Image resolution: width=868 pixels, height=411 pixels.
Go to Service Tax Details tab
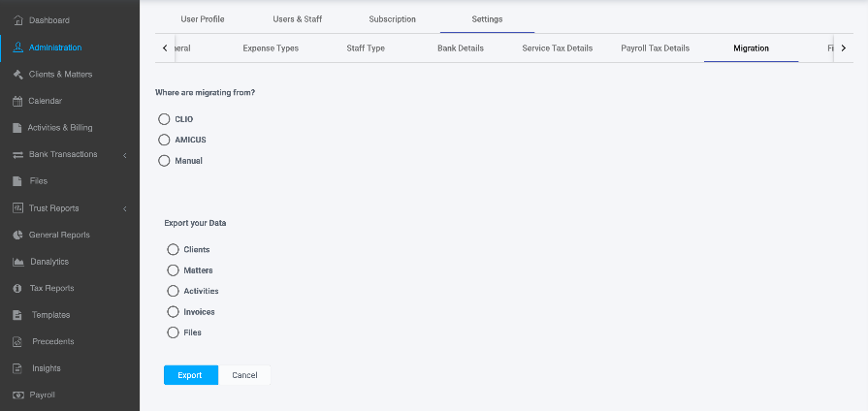click(x=558, y=48)
